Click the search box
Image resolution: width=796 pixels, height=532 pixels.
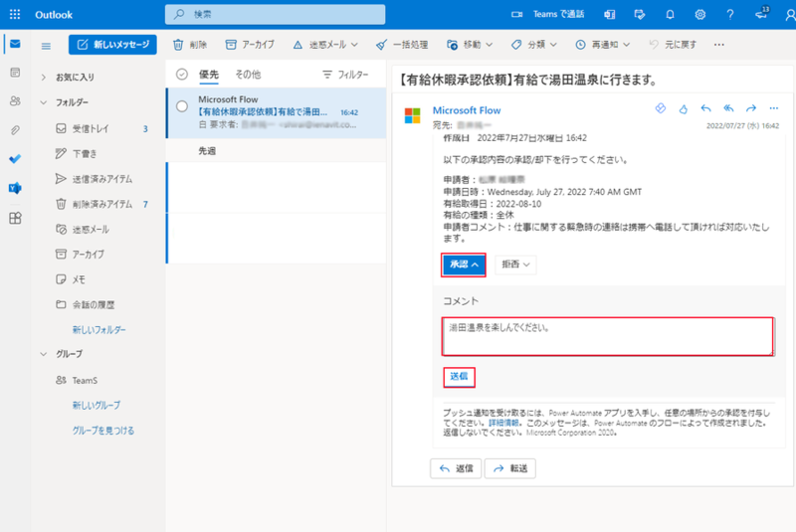click(275, 14)
